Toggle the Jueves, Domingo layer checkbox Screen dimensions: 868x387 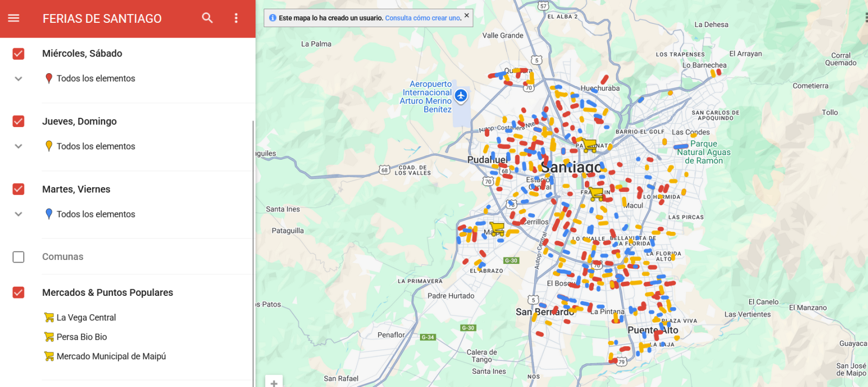coord(18,122)
